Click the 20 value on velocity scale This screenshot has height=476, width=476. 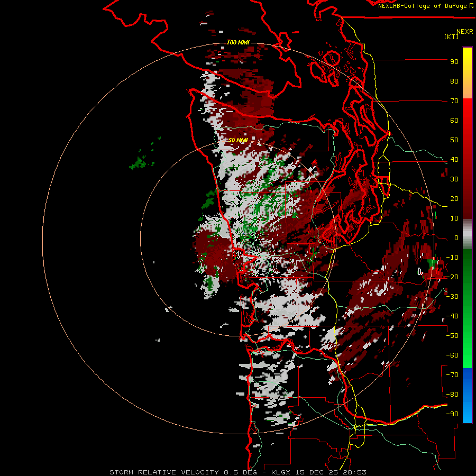coord(454,199)
